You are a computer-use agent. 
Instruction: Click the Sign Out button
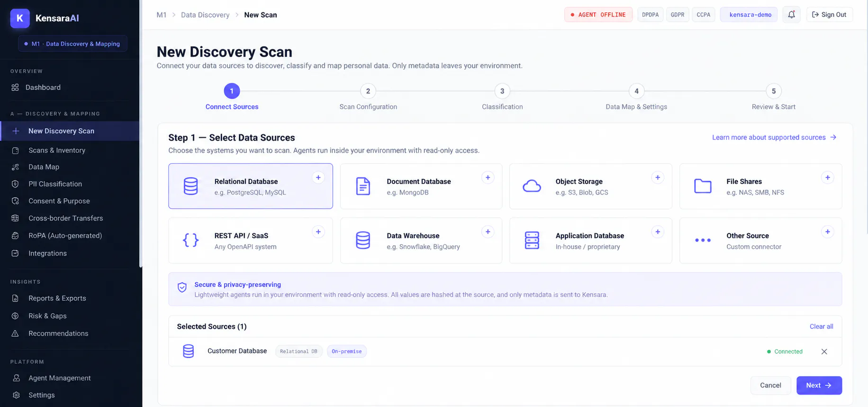click(829, 15)
